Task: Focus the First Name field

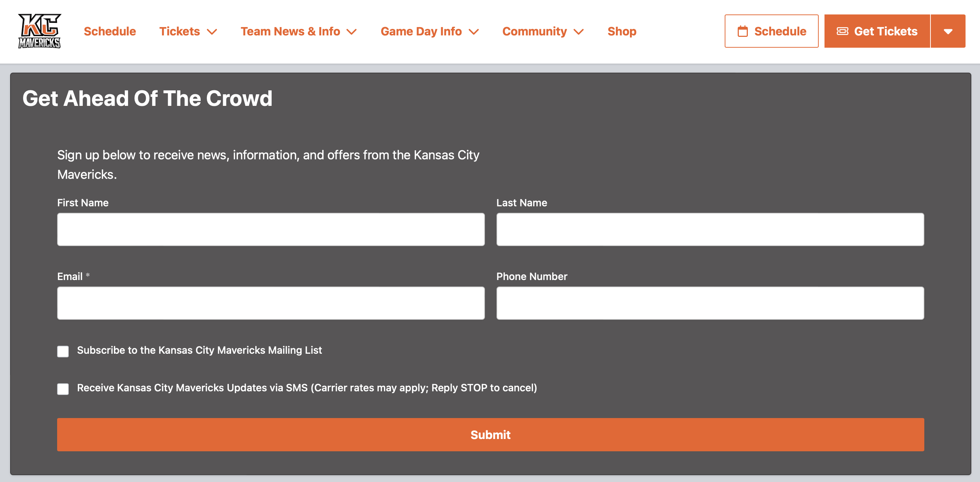Action: click(271, 229)
